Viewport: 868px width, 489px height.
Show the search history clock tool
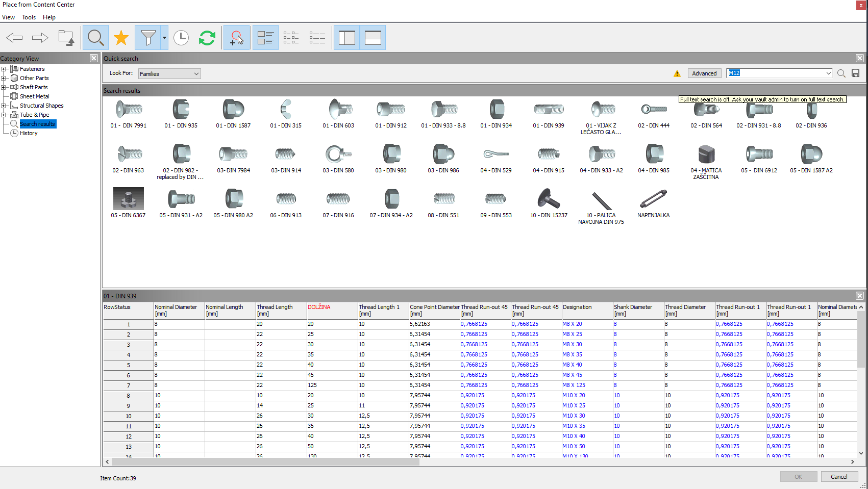pos(181,37)
